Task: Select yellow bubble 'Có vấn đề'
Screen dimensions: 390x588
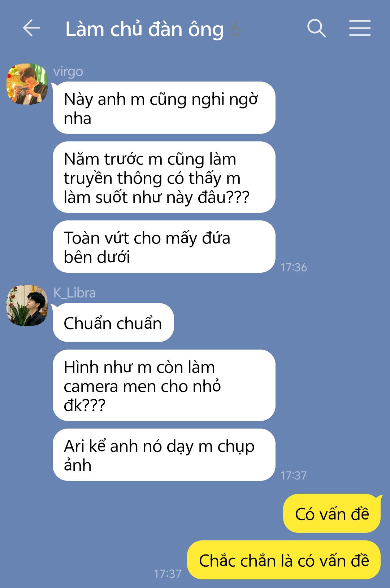Action: pos(332,513)
